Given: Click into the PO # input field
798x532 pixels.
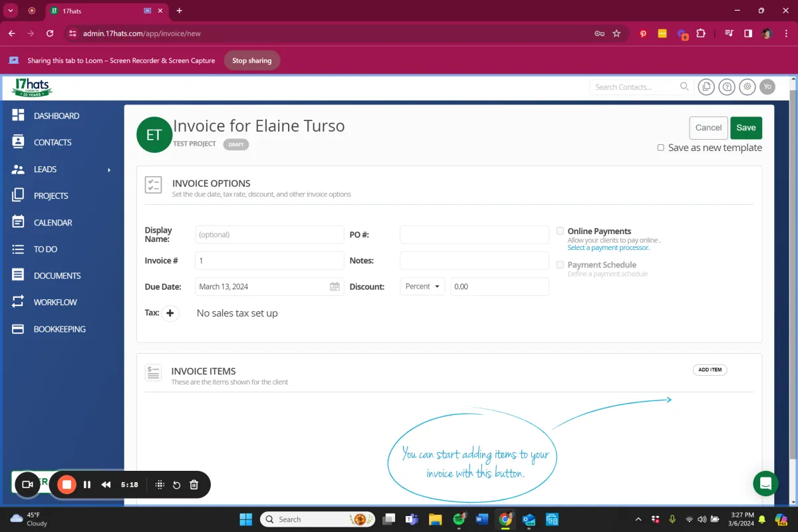Looking at the screenshot, I should [474, 235].
